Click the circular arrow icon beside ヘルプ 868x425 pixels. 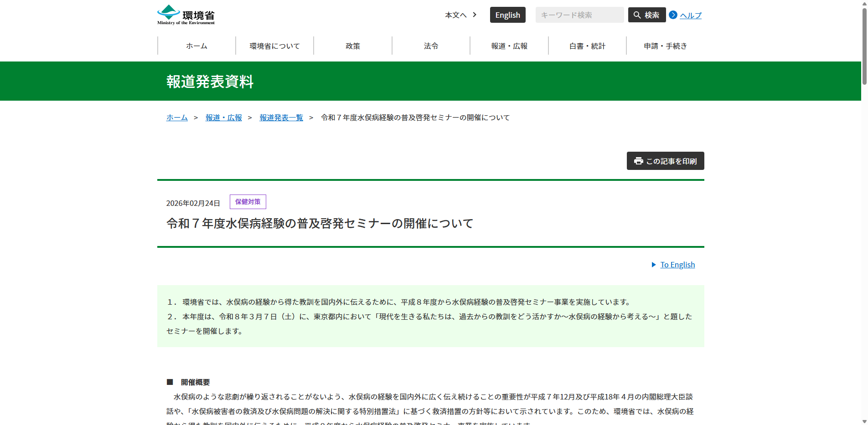673,15
